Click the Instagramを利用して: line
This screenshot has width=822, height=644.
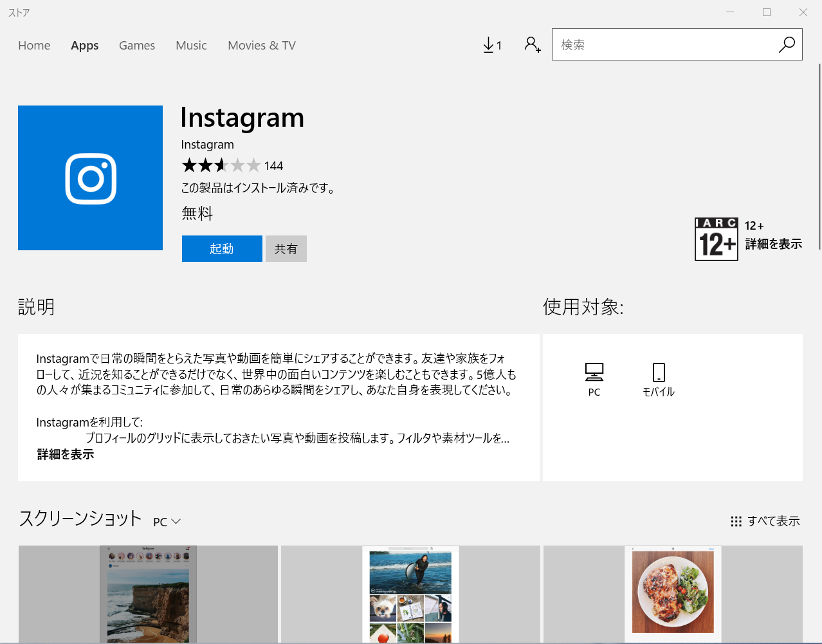point(89,423)
